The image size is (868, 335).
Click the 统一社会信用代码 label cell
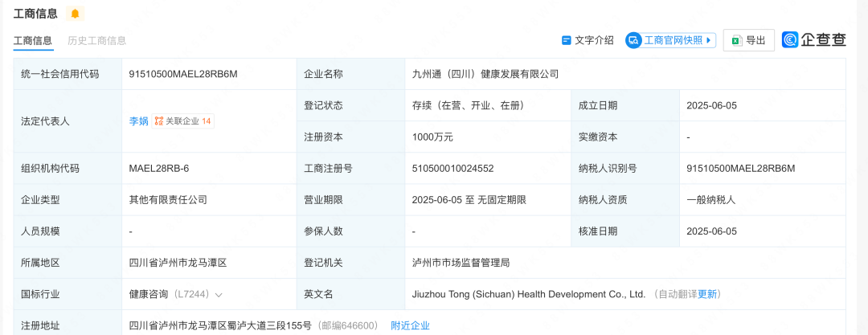(x=68, y=74)
